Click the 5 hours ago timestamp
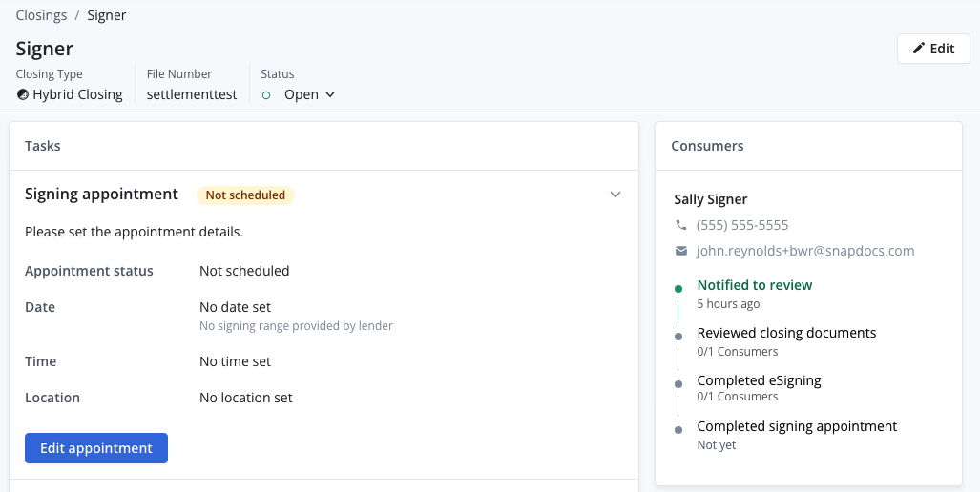980x492 pixels. coord(728,304)
